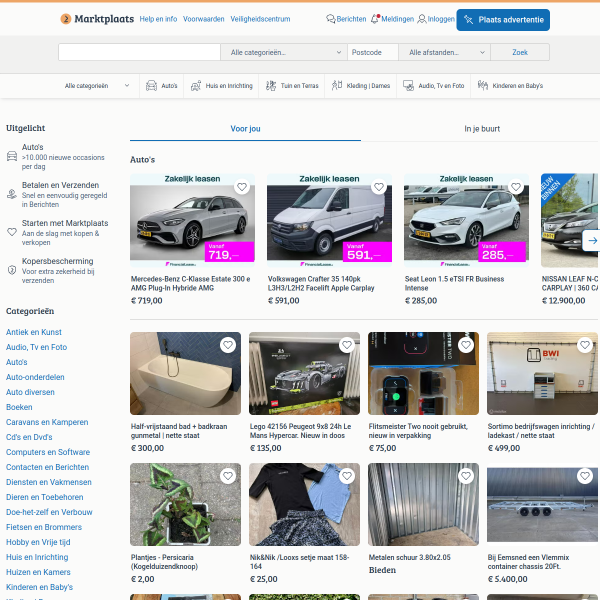Open Berichten messages icon
Image resolution: width=600 pixels, height=600 pixels.
pyautogui.click(x=331, y=19)
